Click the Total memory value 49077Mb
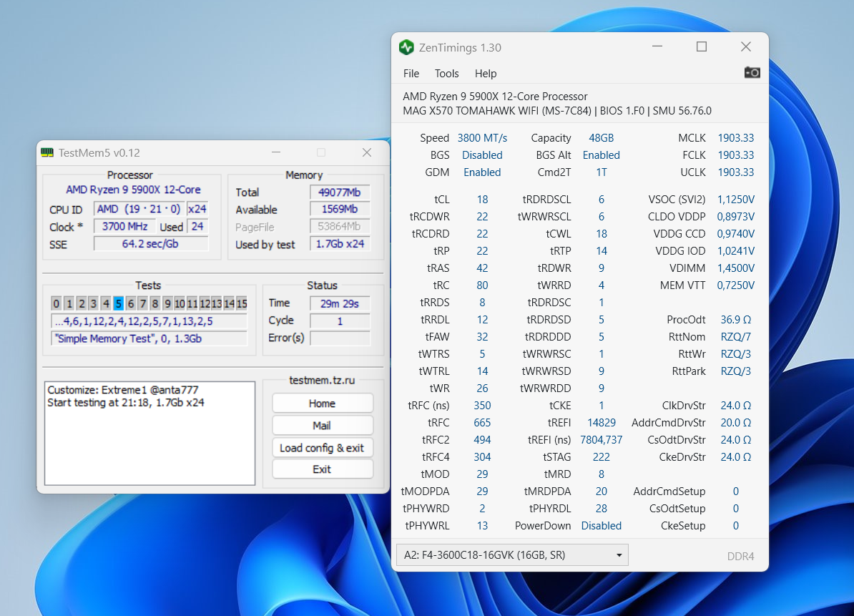 340,192
